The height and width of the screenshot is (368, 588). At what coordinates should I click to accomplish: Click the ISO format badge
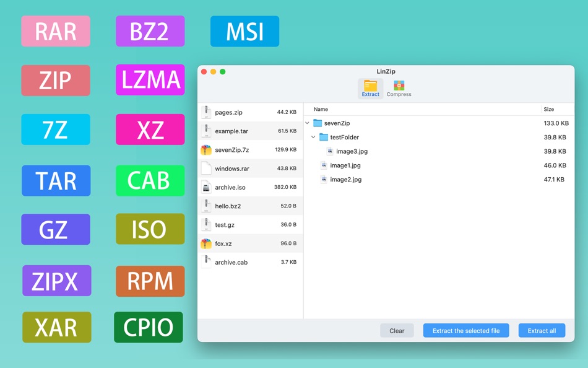[x=150, y=229]
